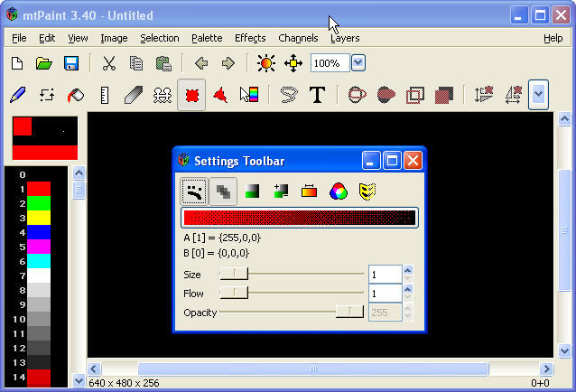Select the Smudge tool
Viewport: 576px width, 392px height.
point(134,95)
